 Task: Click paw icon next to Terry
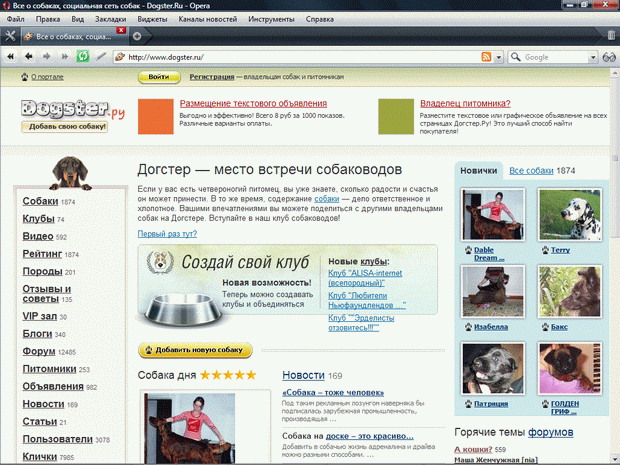[545, 250]
